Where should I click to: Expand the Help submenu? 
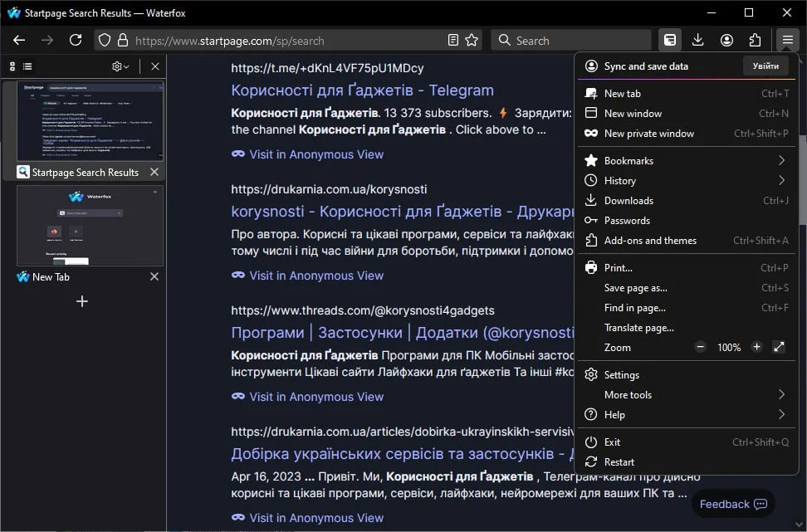pos(687,415)
